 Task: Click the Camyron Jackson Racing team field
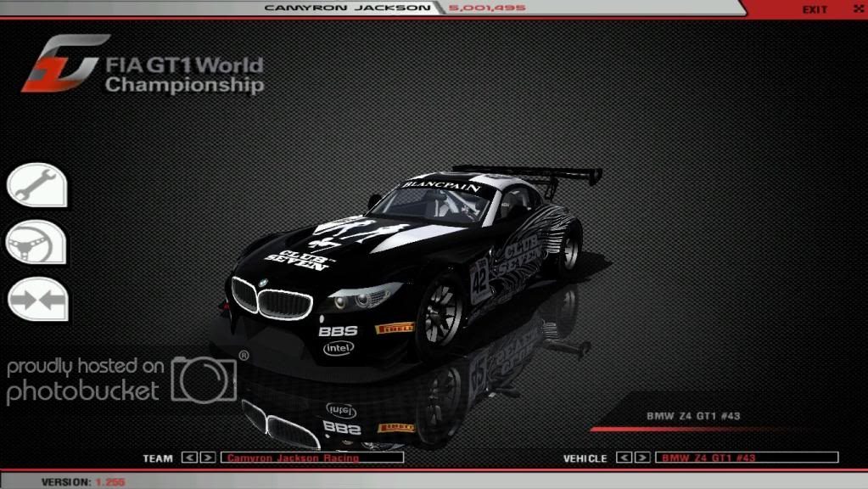tap(312, 458)
